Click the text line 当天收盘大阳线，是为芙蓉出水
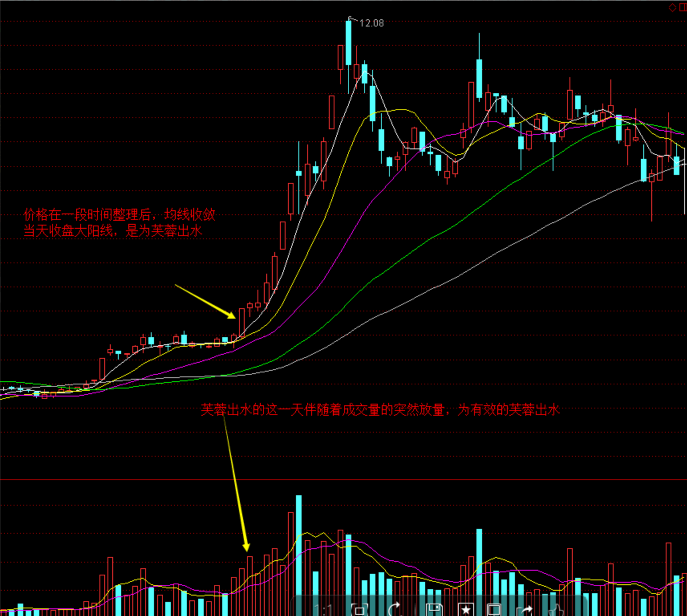Viewport: 687px width, 616px height. tap(113, 231)
